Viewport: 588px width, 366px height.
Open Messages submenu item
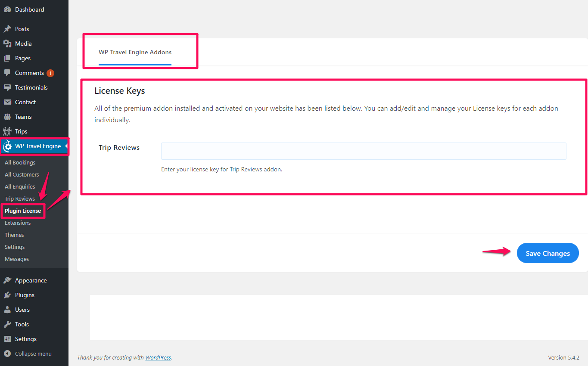pyautogui.click(x=17, y=259)
